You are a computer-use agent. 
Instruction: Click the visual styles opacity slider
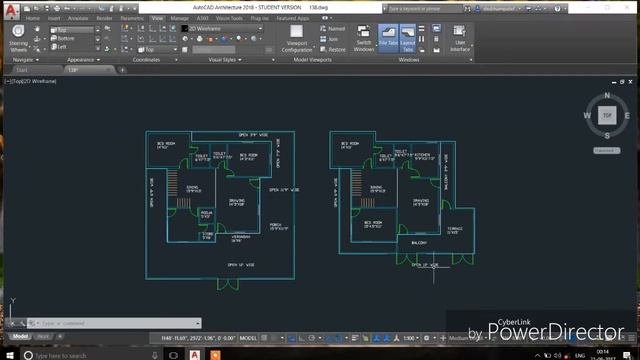214,50
